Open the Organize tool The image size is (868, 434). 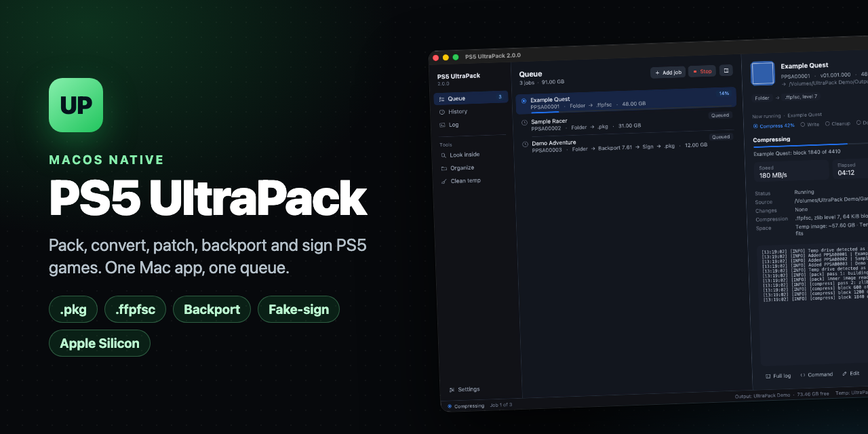pos(473,167)
